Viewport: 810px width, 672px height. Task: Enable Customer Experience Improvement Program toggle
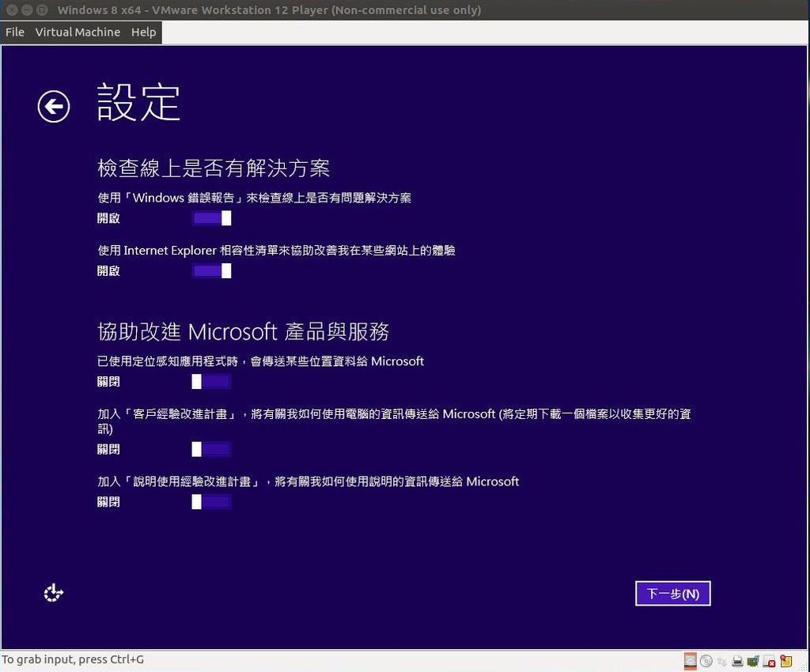coord(211,449)
